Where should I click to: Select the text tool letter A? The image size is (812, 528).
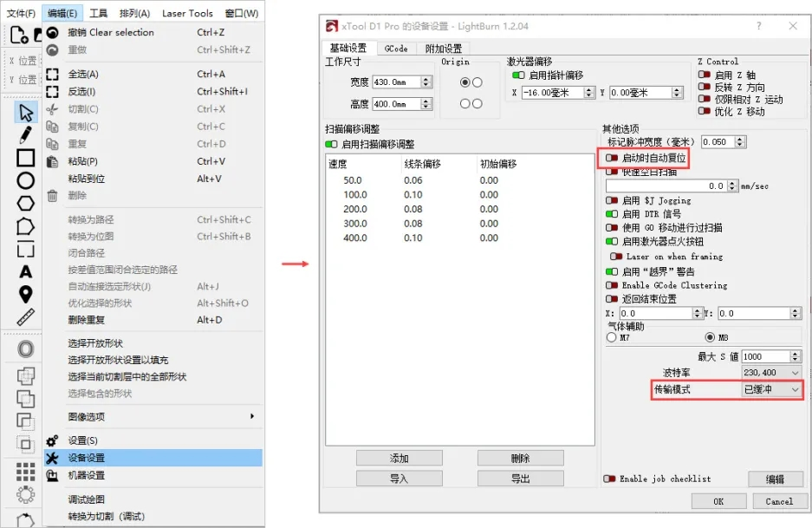[25, 271]
